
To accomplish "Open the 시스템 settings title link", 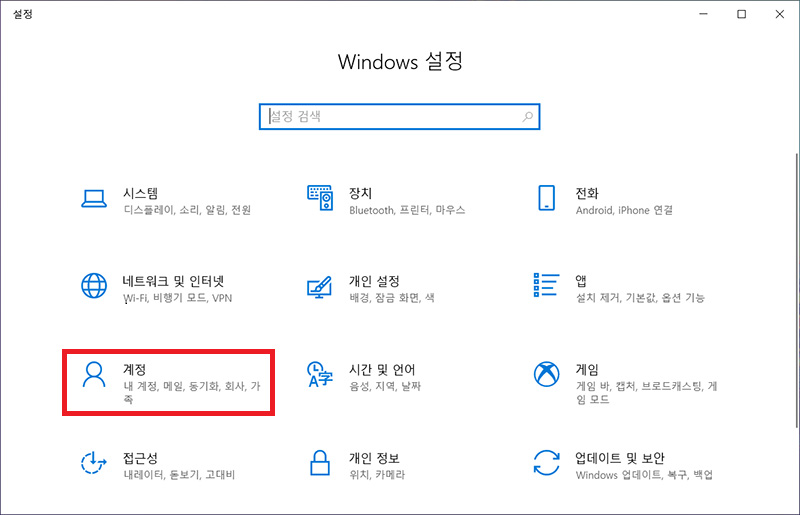I will click(x=141, y=193).
